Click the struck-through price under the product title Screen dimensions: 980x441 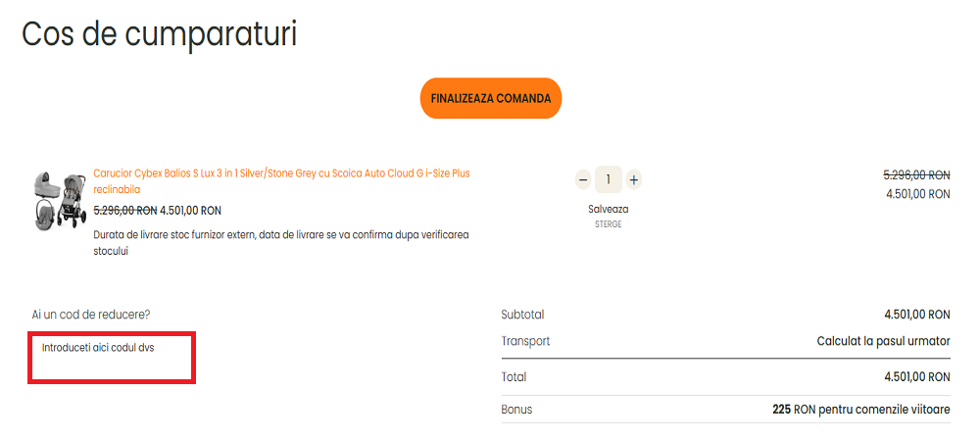pyautogui.click(x=125, y=210)
